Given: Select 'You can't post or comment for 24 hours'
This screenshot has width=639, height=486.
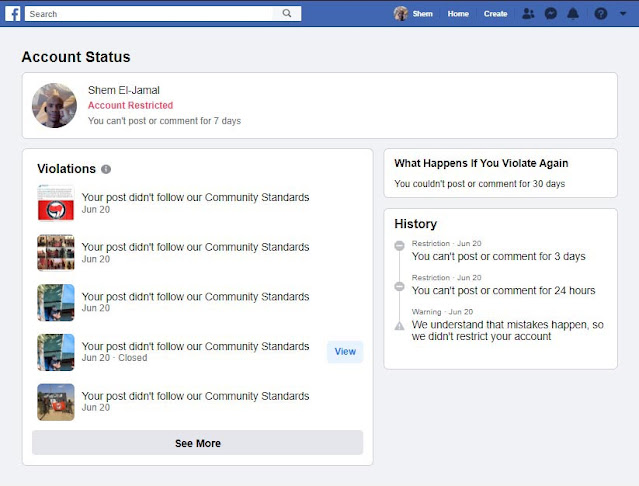Looking at the screenshot, I should (x=503, y=290).
